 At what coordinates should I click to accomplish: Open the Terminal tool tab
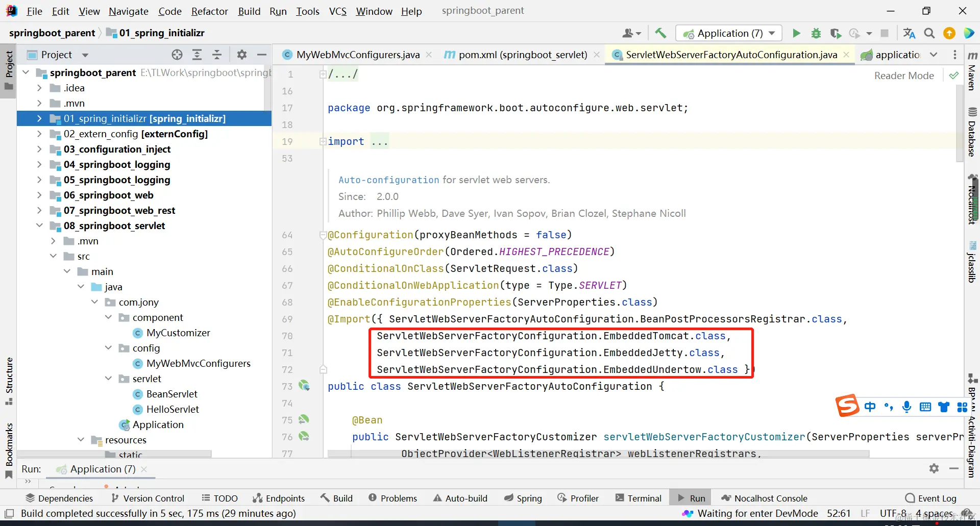pyautogui.click(x=639, y=498)
